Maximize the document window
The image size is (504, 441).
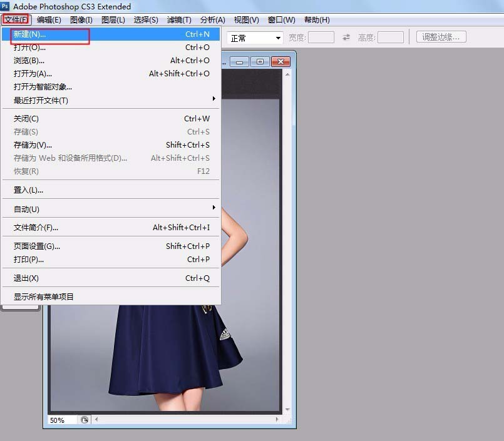click(x=260, y=62)
